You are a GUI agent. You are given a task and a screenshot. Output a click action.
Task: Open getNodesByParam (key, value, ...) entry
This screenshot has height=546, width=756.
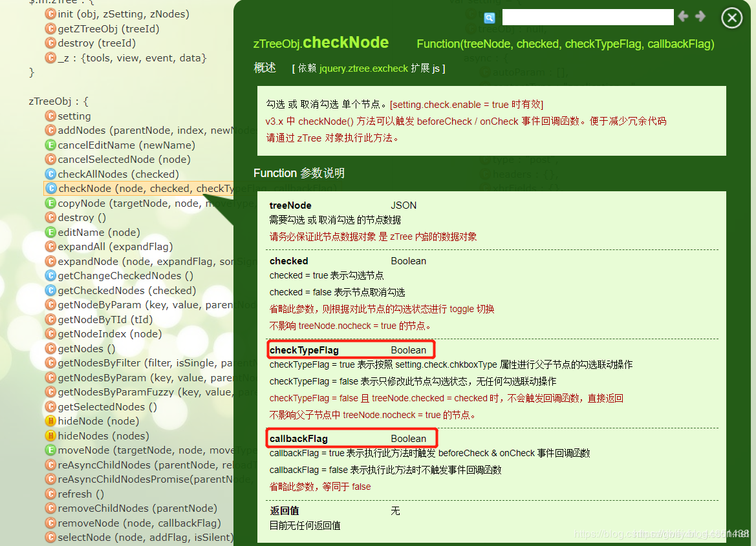146,378
